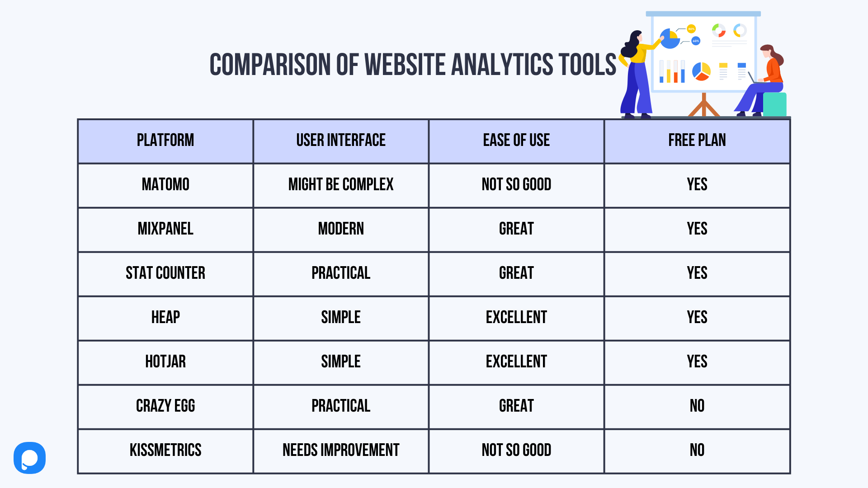Expand the User Interface column header

coord(340,141)
